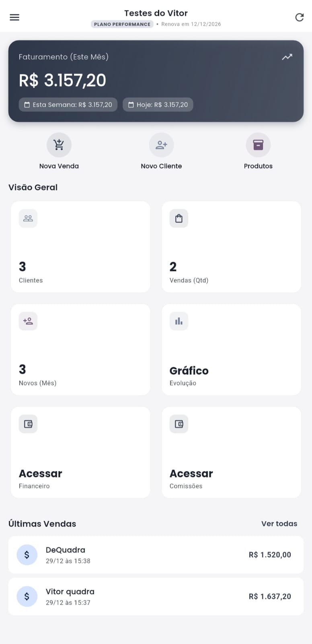This screenshot has width=312, height=644.
Task: Click the trending chart icon on revenue card
Action: click(x=287, y=57)
